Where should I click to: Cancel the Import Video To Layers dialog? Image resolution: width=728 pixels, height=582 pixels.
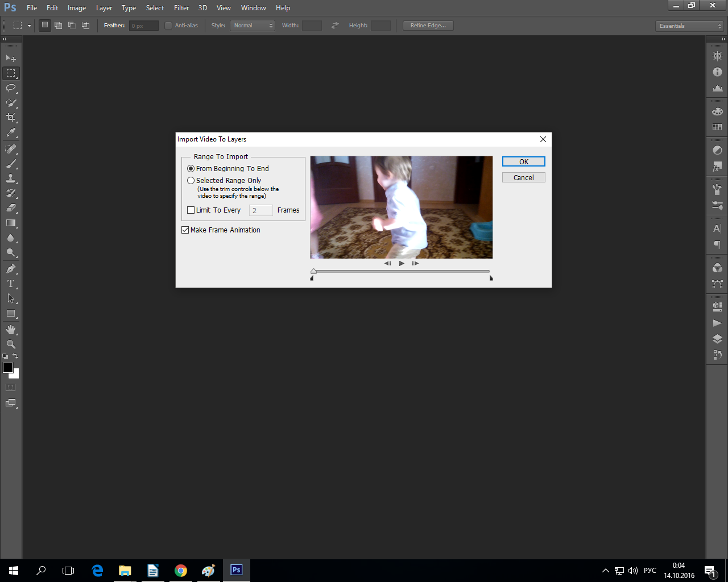tap(523, 178)
